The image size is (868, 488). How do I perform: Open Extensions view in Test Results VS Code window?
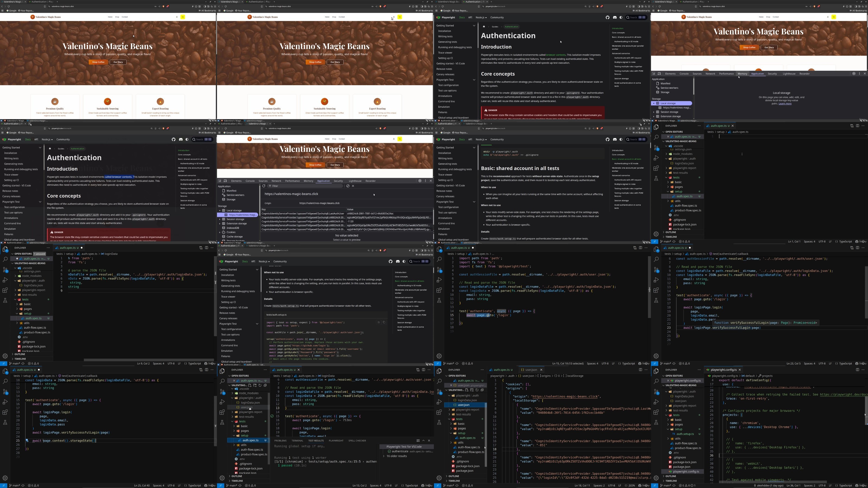[222, 412]
